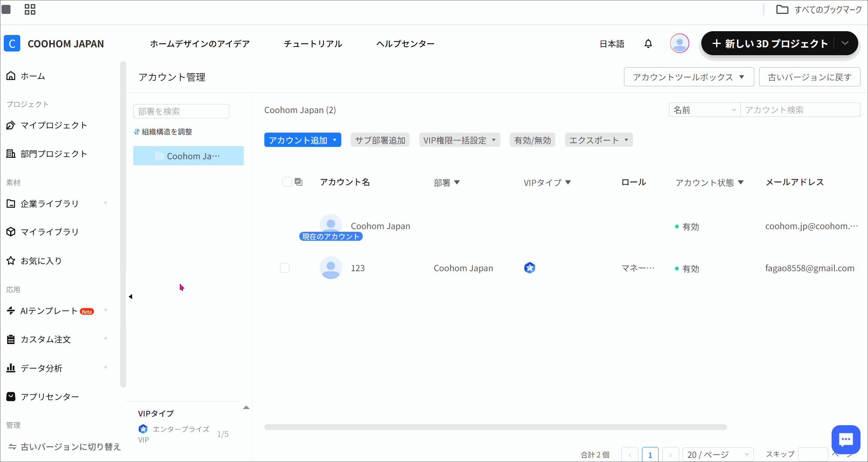The image size is (868, 462).
Task: Open ホームデザインのアイデア menu
Action: 200,44
